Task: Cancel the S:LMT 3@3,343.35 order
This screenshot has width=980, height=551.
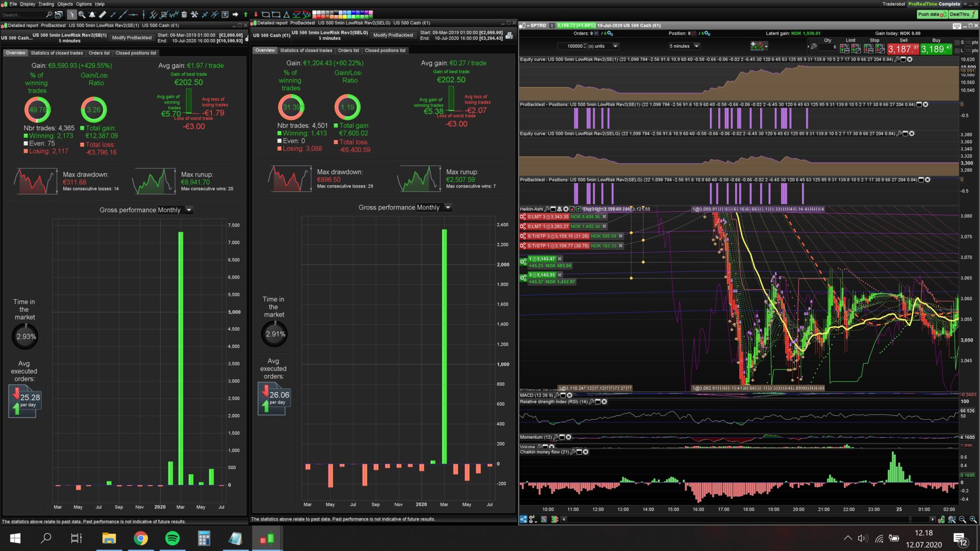Action: pos(604,217)
